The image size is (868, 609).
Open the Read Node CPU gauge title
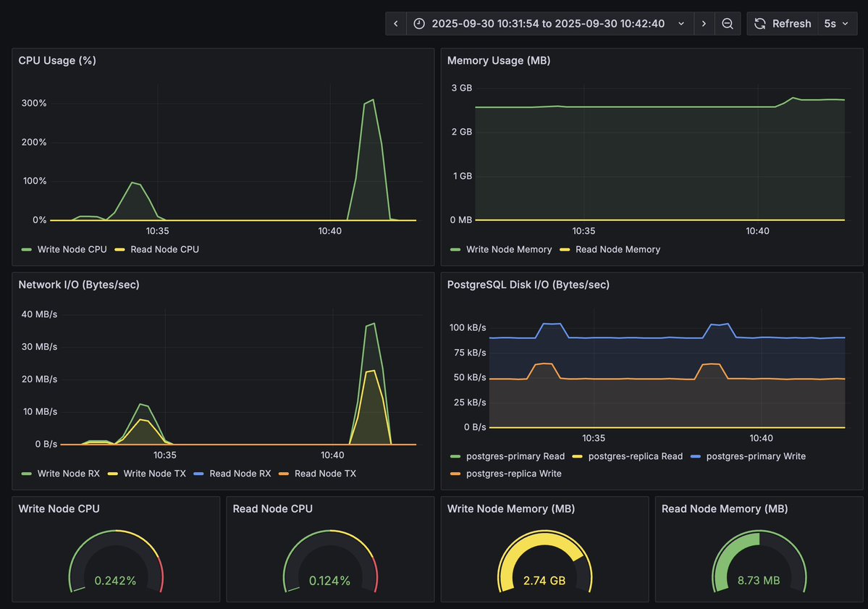point(273,509)
